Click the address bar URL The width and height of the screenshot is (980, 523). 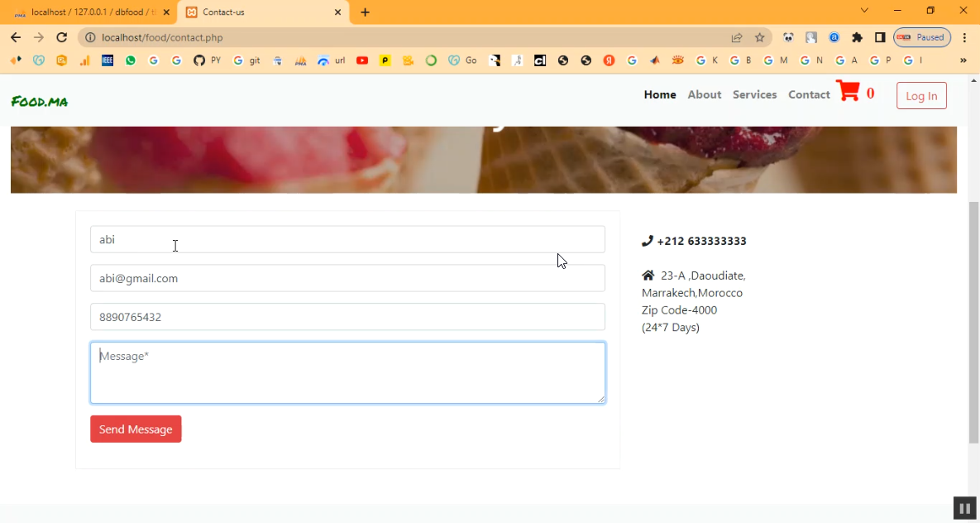tap(162, 37)
